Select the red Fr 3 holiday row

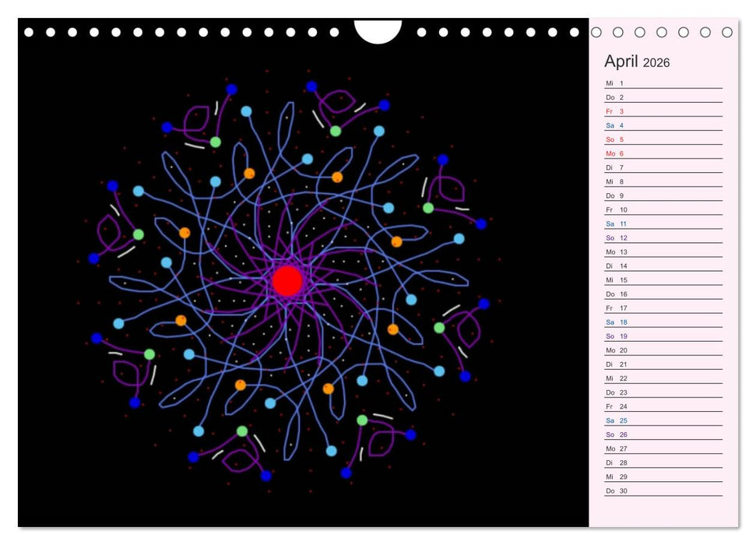tap(663, 111)
